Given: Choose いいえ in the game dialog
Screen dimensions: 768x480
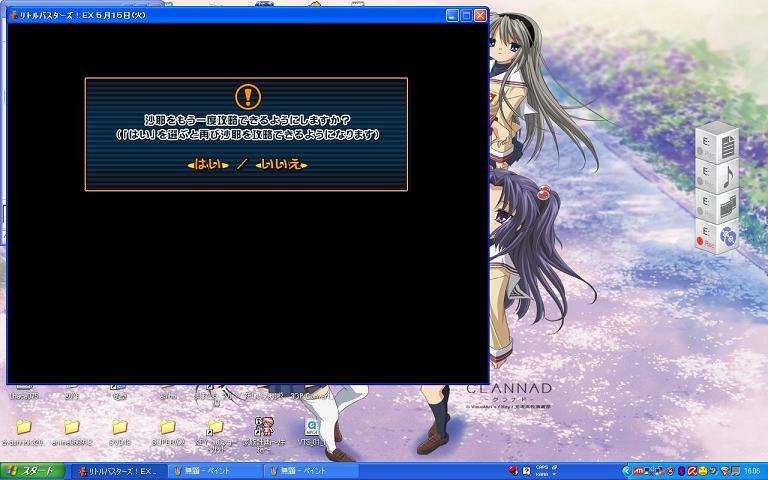Looking at the screenshot, I should (x=281, y=165).
